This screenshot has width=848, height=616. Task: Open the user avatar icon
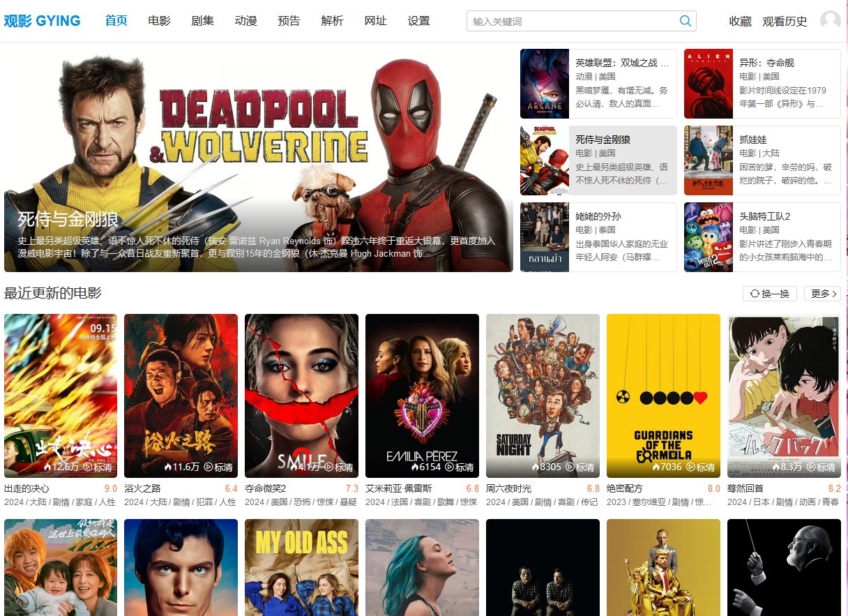pos(831,21)
